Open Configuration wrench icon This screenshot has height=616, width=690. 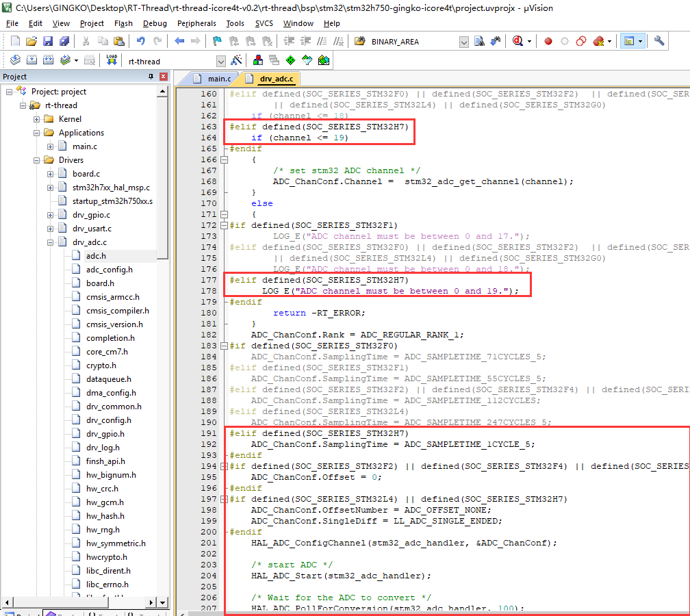point(659,41)
